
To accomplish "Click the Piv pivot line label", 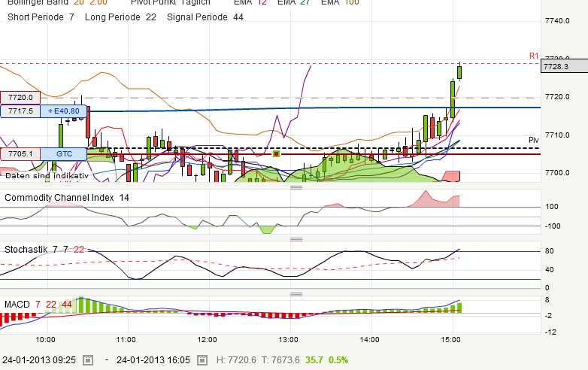I will pyautogui.click(x=534, y=140).
